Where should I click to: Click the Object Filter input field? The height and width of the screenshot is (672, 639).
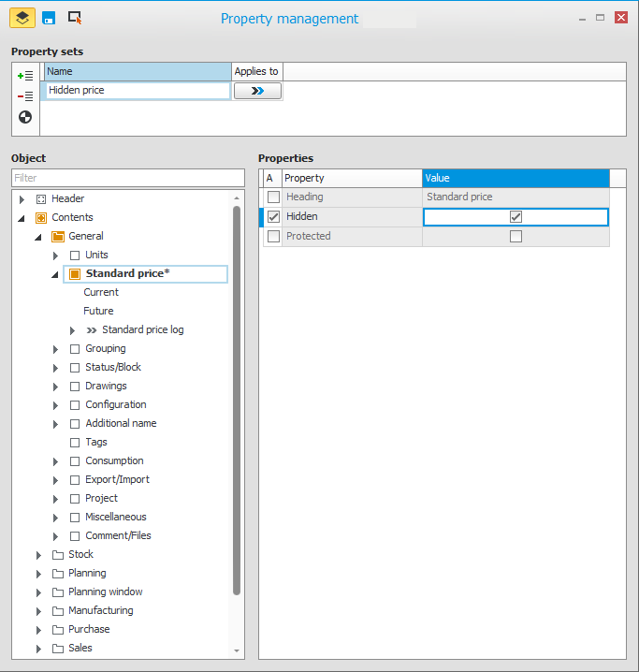(x=127, y=178)
